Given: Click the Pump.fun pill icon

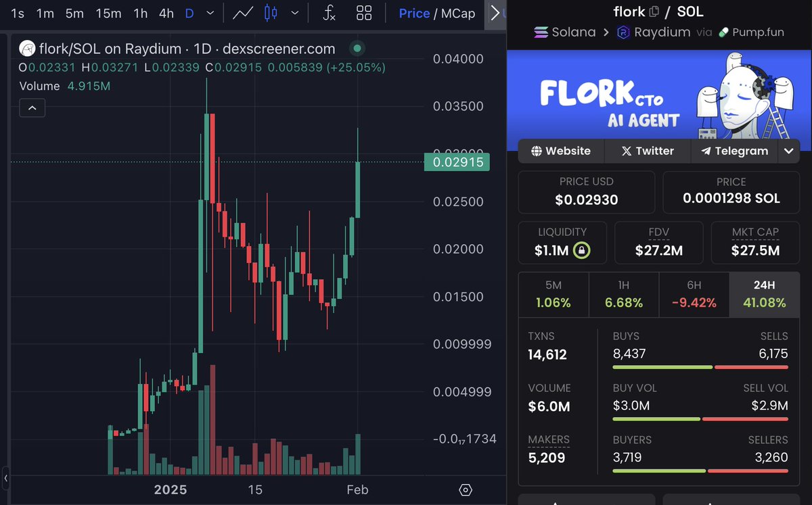Looking at the screenshot, I should pos(723,32).
